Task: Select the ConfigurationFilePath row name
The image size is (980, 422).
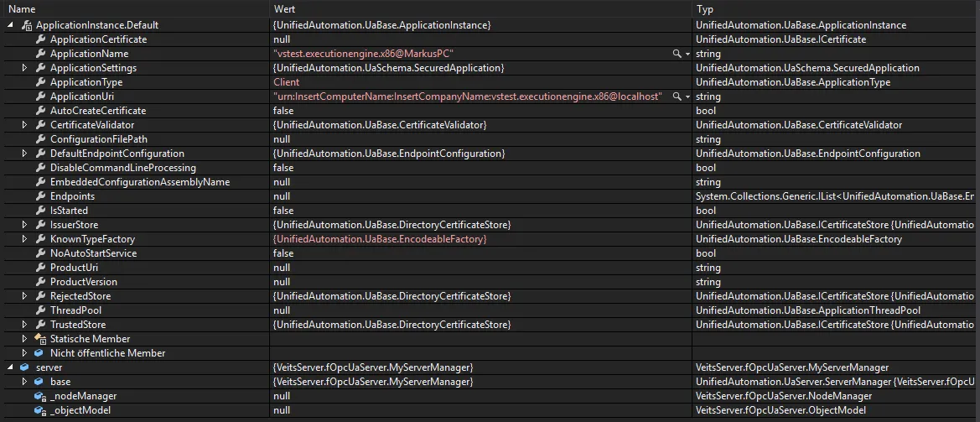Action: (x=99, y=139)
